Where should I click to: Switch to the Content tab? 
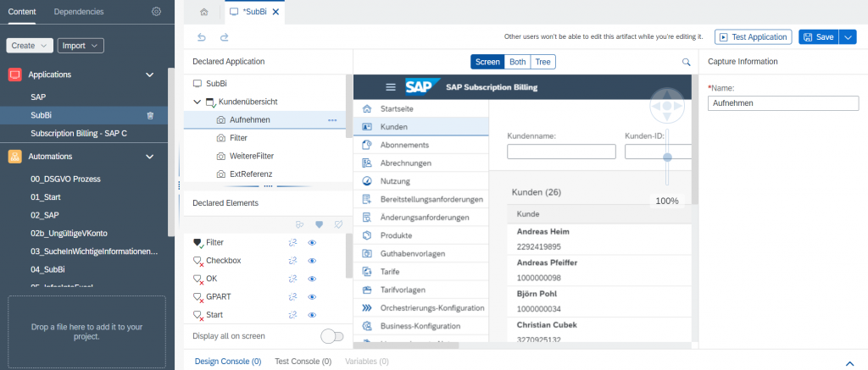click(23, 12)
